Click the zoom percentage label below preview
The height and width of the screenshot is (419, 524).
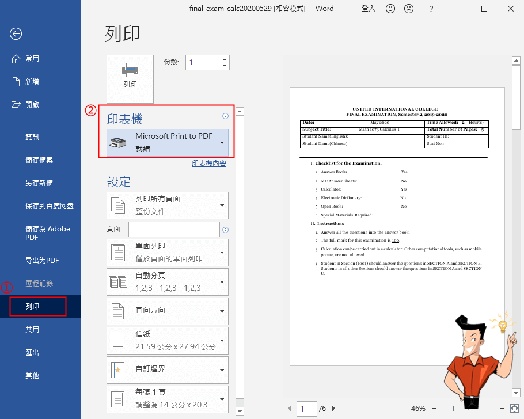pyautogui.click(x=418, y=408)
